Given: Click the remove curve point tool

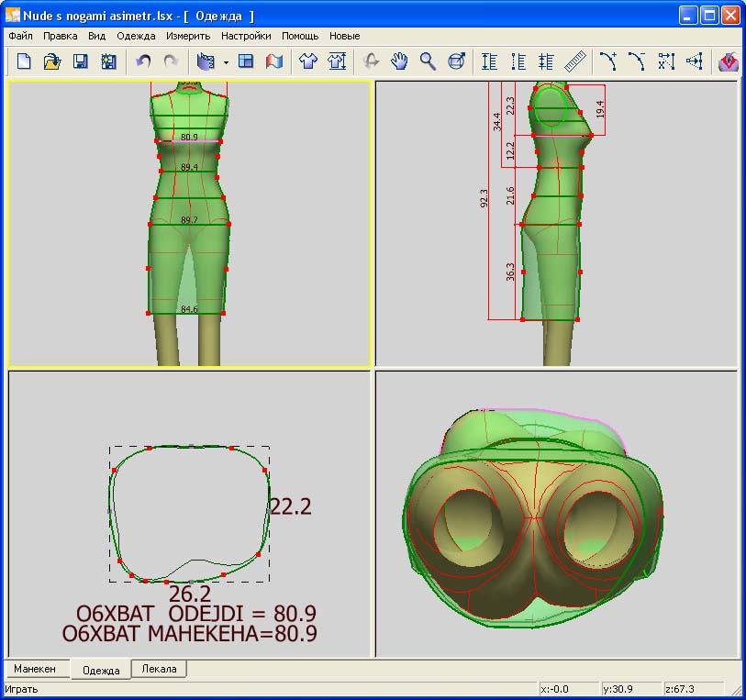Looking at the screenshot, I should click(x=637, y=61).
